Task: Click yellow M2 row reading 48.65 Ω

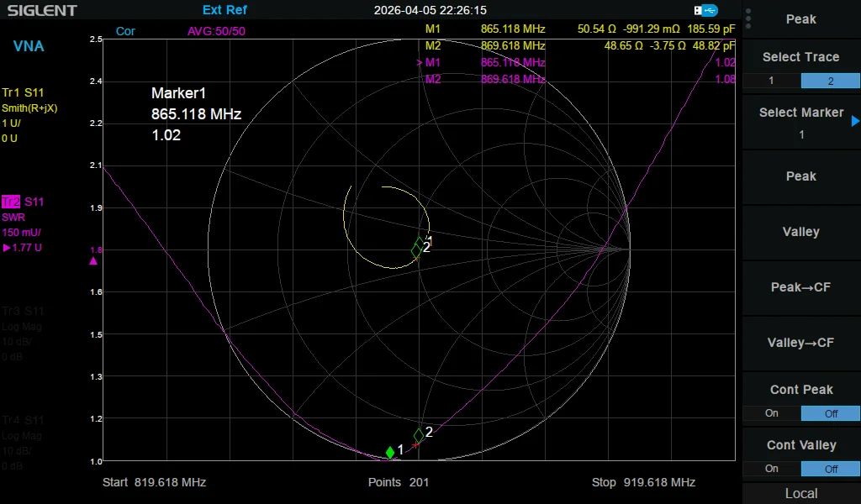Action: click(x=580, y=45)
